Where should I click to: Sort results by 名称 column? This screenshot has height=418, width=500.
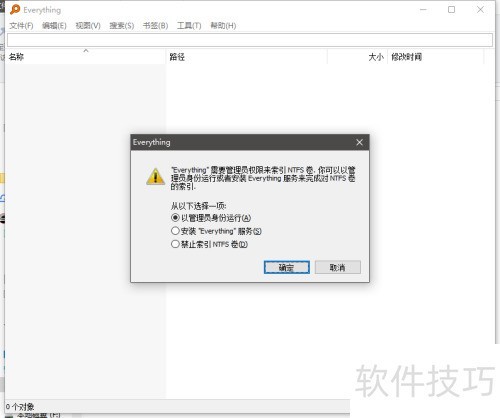coord(85,57)
